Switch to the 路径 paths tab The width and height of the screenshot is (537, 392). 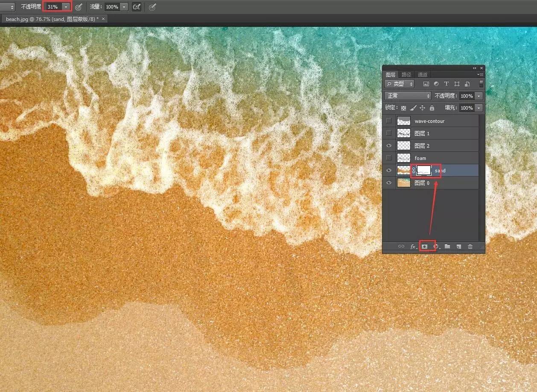point(406,75)
